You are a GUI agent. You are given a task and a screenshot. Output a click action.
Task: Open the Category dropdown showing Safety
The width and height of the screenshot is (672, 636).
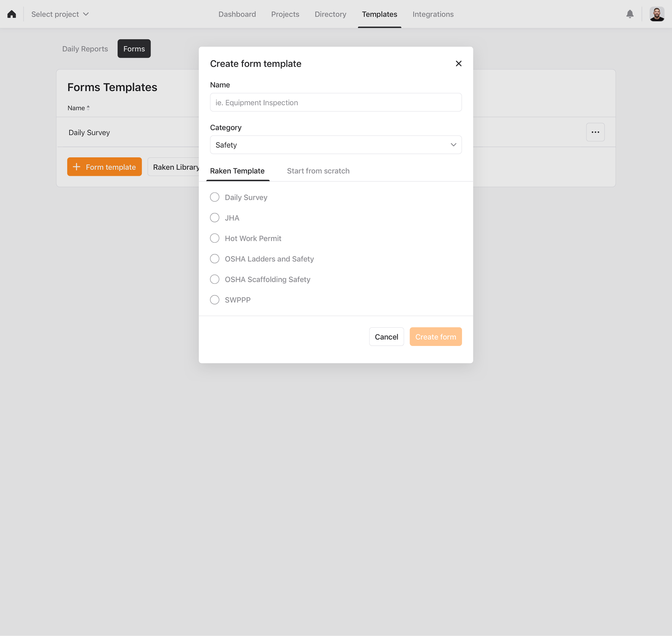pyautogui.click(x=336, y=145)
